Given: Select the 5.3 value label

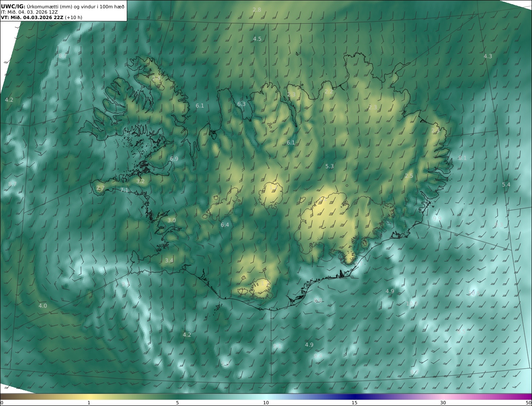Looking at the screenshot, I should tap(330, 166).
